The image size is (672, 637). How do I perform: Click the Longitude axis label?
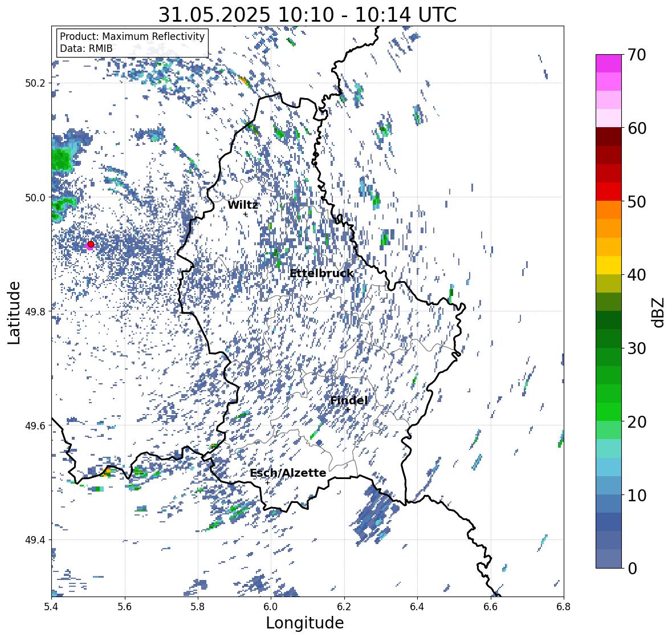click(305, 623)
